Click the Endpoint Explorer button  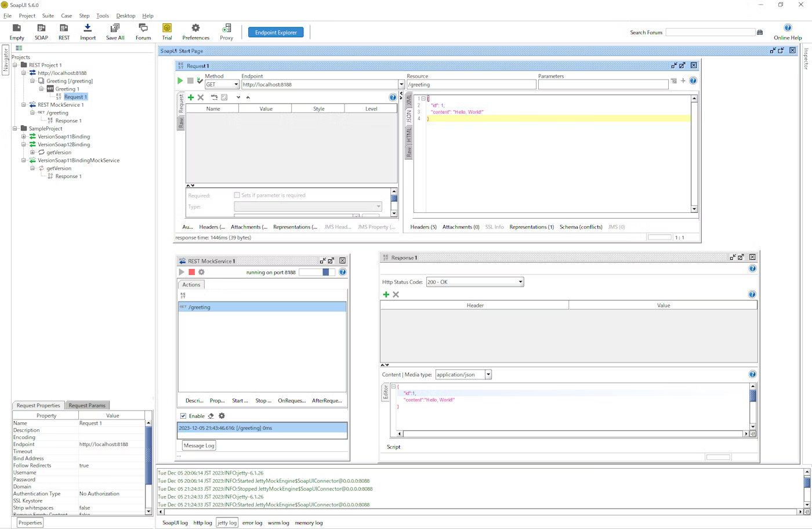click(275, 32)
